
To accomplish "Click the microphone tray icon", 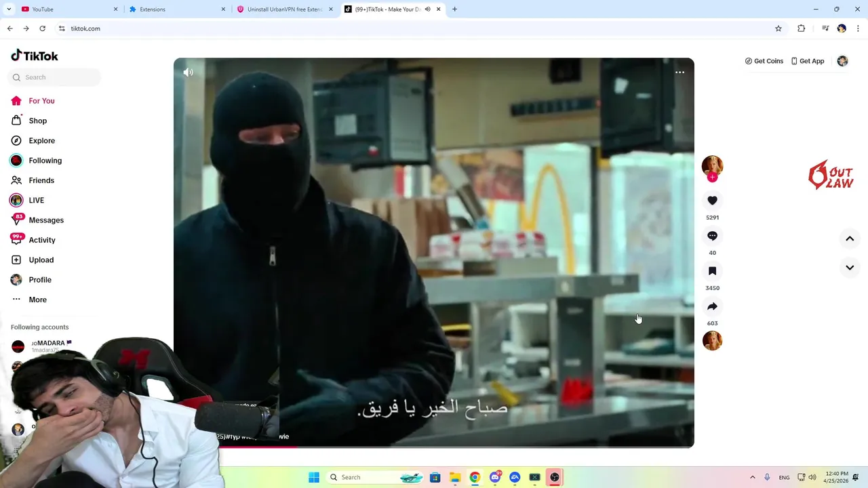I will tap(767, 477).
